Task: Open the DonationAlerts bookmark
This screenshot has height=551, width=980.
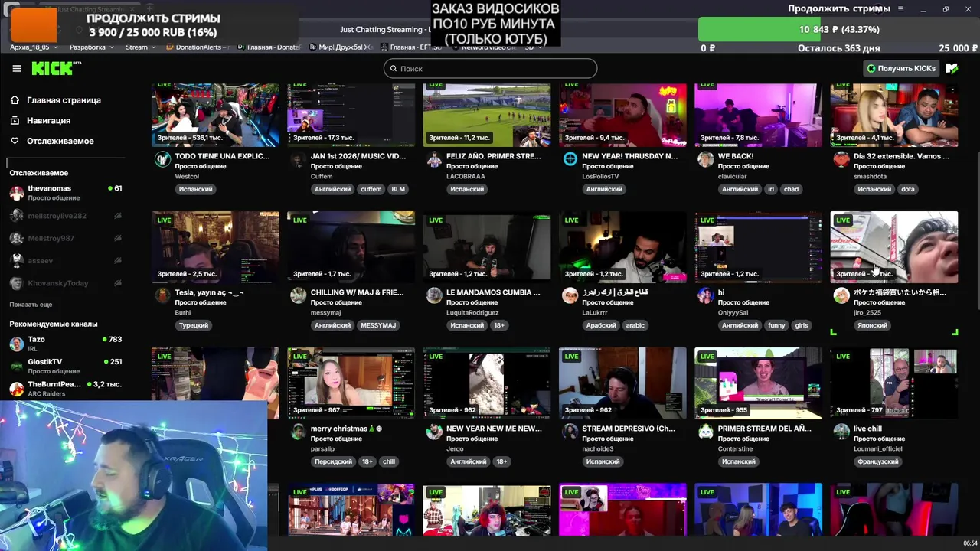Action: [198, 47]
